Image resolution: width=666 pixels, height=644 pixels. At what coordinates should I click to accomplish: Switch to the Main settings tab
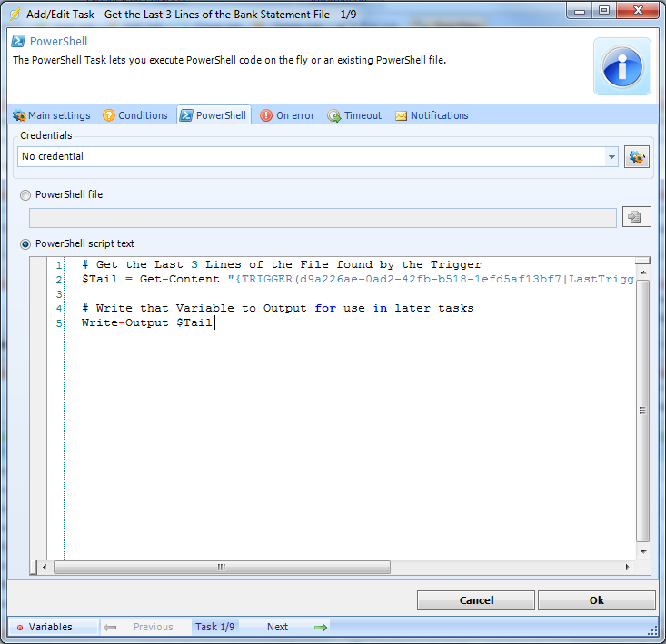[x=52, y=115]
